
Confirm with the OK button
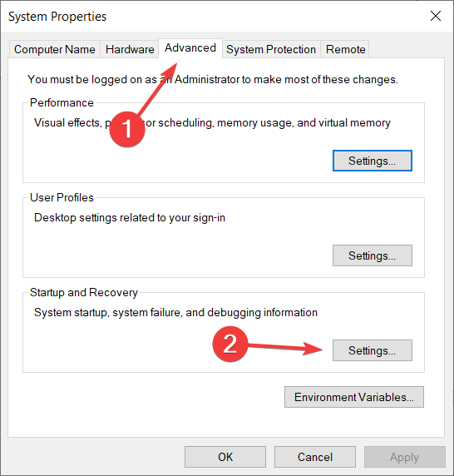click(x=225, y=457)
